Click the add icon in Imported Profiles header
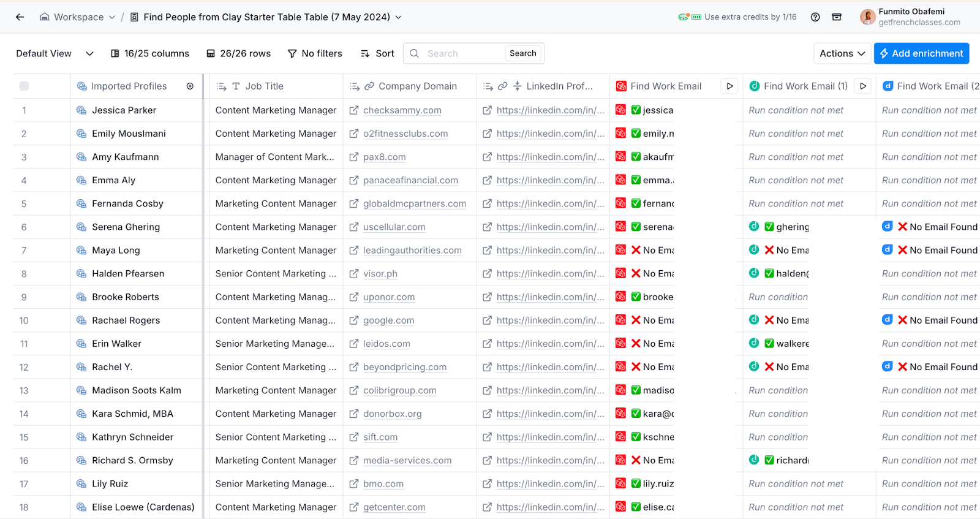This screenshot has width=980, height=519. [190, 86]
